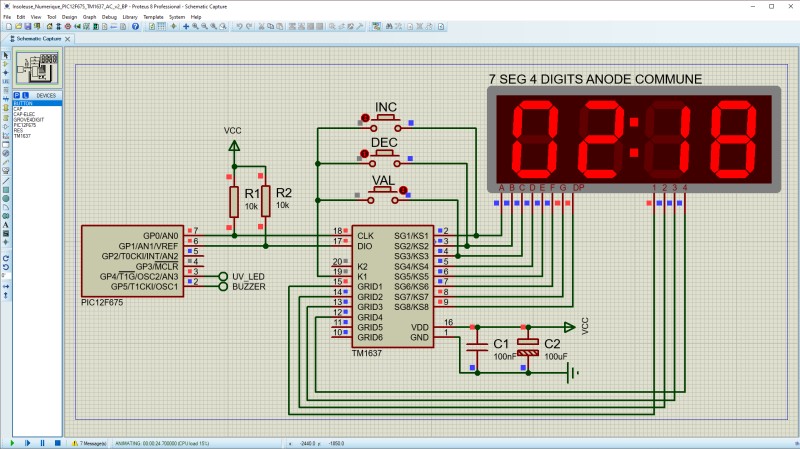Advance the simulation with the Step button
This screenshot has height=449, width=800.
[27, 443]
